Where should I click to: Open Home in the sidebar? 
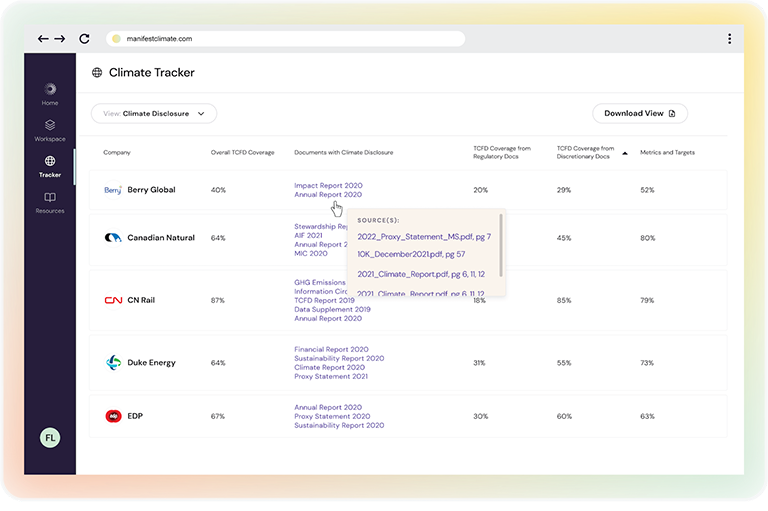tap(50, 95)
